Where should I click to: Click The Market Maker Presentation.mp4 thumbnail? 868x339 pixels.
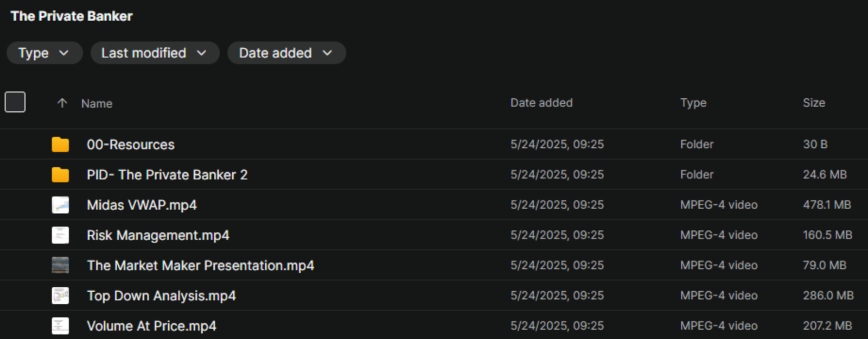coord(60,266)
